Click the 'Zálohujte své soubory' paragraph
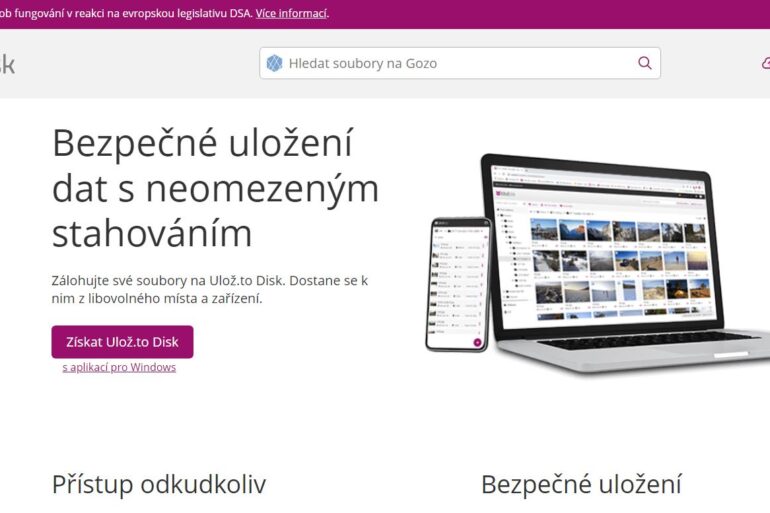 coord(210,289)
